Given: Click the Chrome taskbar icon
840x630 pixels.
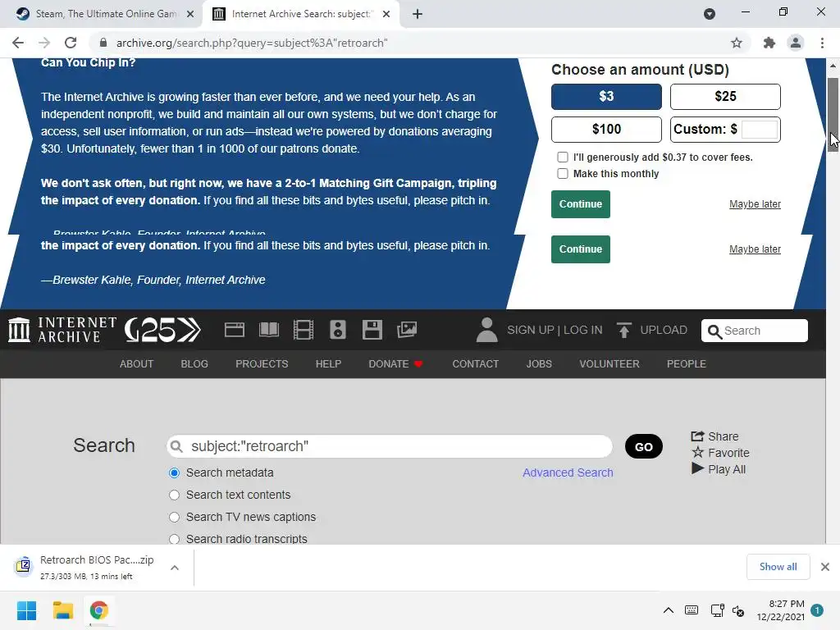Looking at the screenshot, I should pyautogui.click(x=98, y=610).
